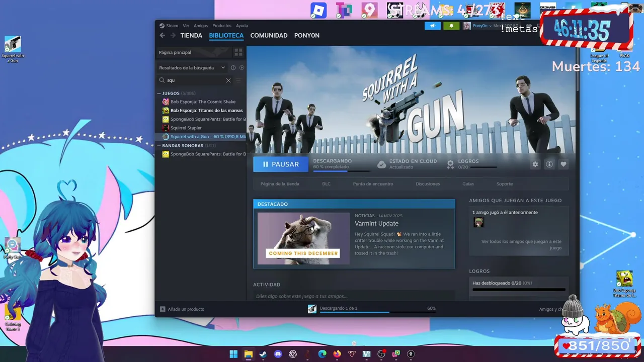Click Steam icon in taskbar
The height and width of the screenshot is (362, 644).
click(263, 354)
